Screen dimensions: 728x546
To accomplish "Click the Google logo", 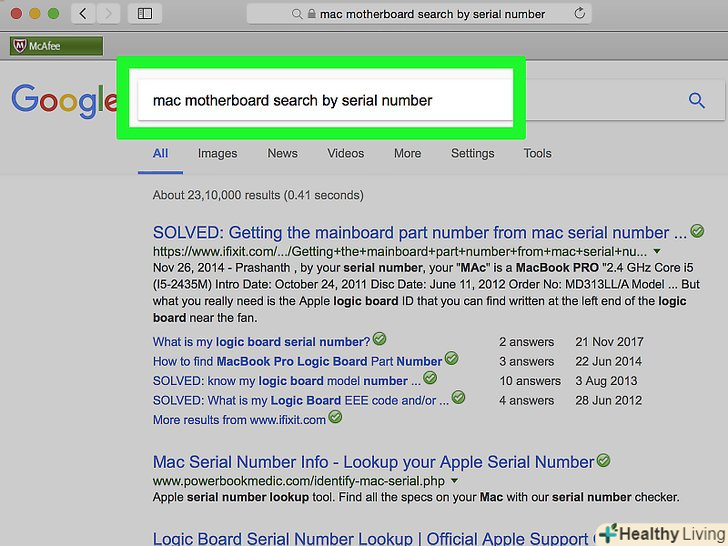I will coord(64,100).
